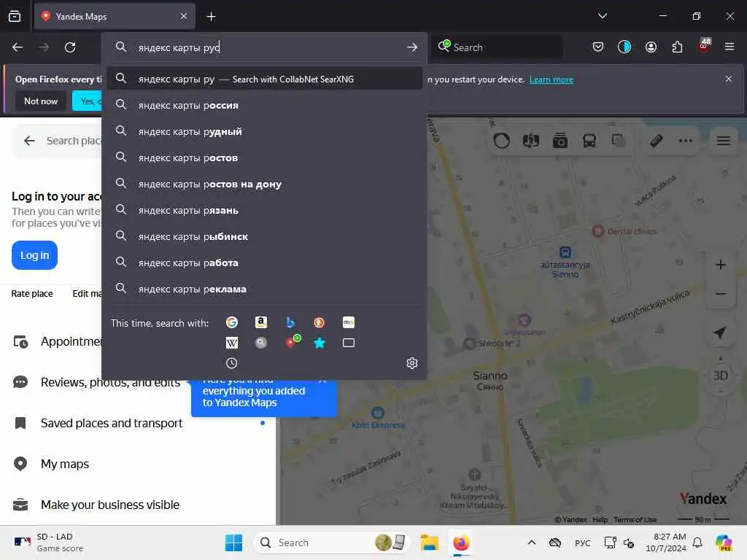Locate me with the arrow button
The image size is (747, 560).
point(720,332)
